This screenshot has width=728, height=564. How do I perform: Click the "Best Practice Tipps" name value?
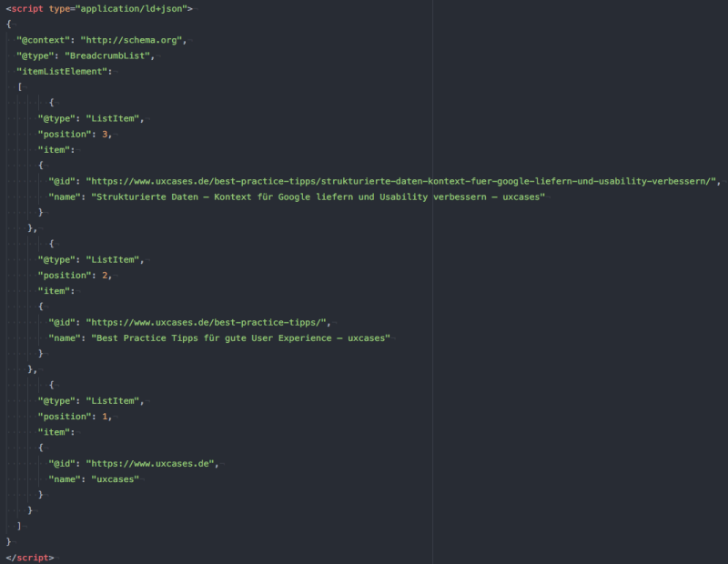click(240, 337)
